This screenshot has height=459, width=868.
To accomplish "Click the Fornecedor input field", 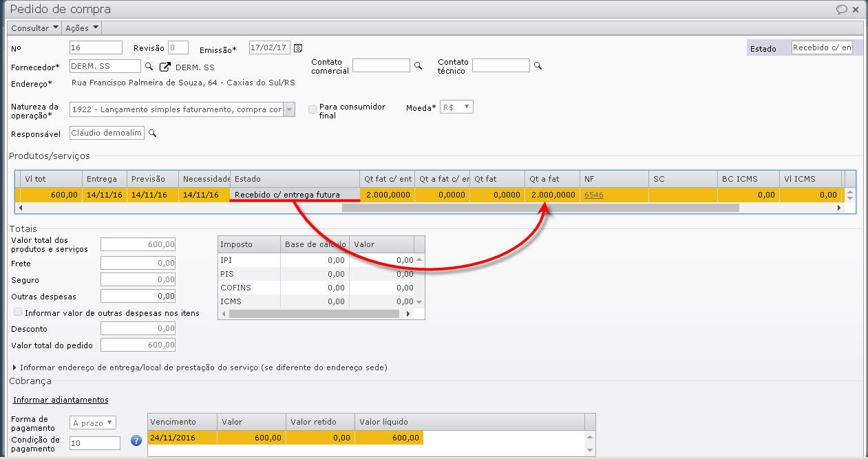I will tap(105, 66).
